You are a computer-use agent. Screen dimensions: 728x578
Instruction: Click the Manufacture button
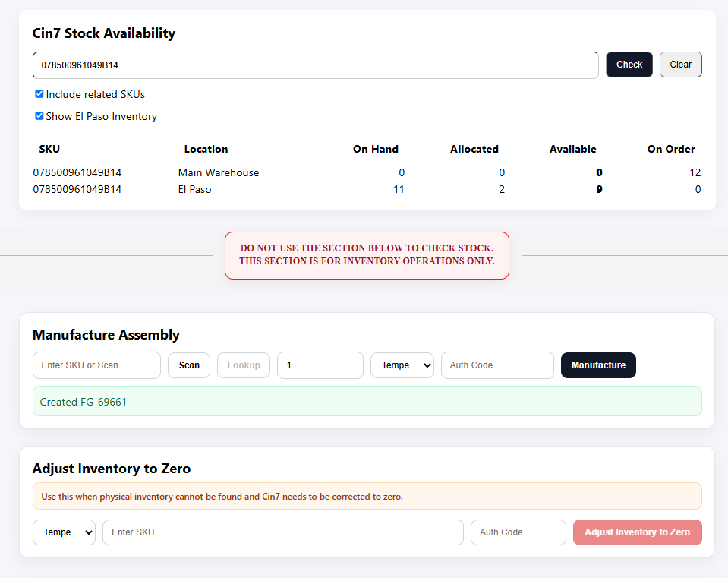[x=598, y=365]
